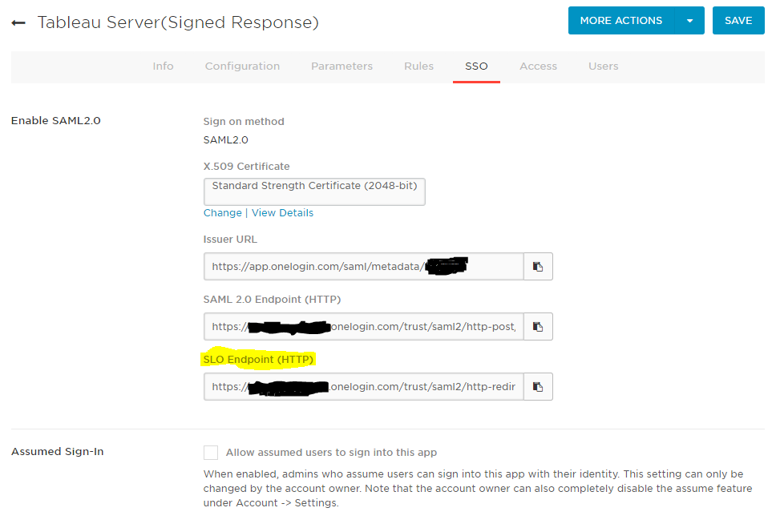The width and height of the screenshot is (776, 532).
Task: Click the SLO Endpoint URL field
Action: pyautogui.click(x=364, y=387)
